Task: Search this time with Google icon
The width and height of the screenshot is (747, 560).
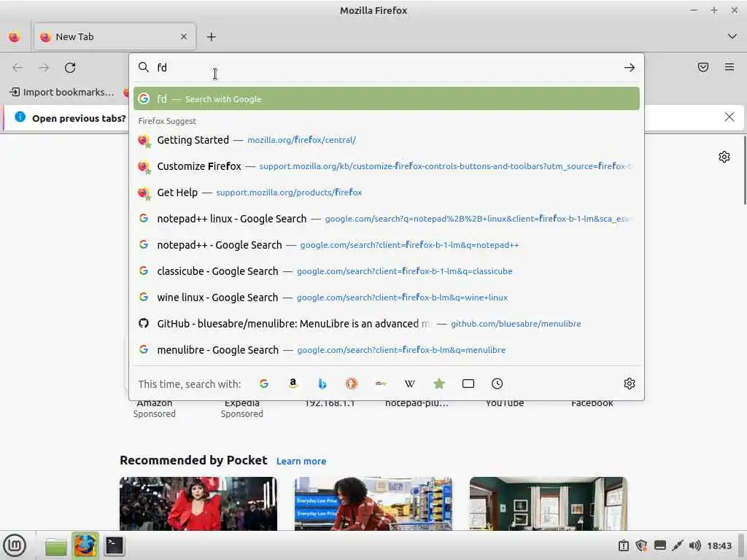Action: point(264,384)
